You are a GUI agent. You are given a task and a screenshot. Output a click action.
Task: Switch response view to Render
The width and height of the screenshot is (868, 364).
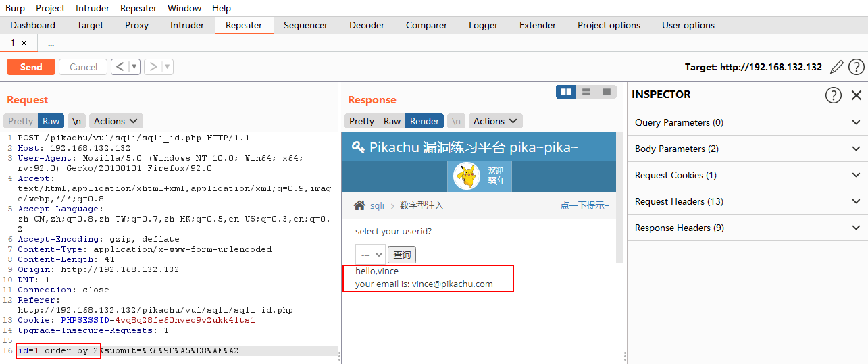click(x=424, y=121)
